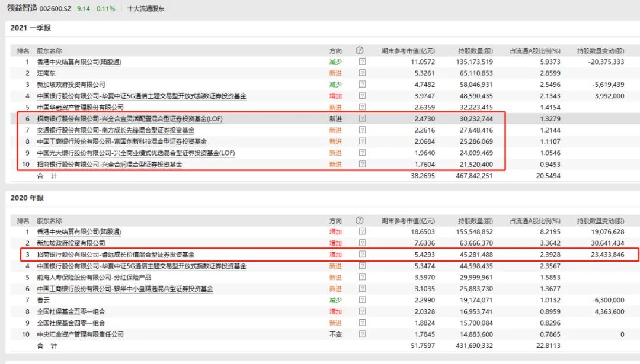
Task: Click the question-mark icon in the 中央汇金资产管理 row
Action: pos(362,334)
